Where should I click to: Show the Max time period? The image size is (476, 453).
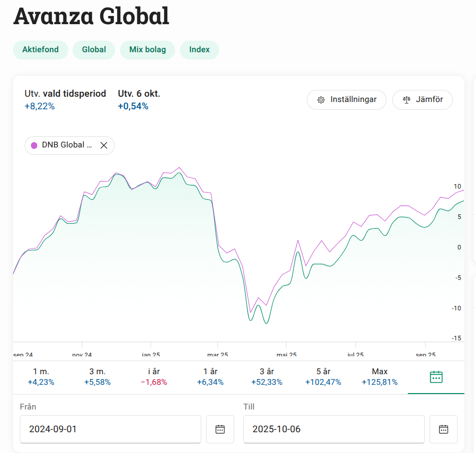coord(380,377)
